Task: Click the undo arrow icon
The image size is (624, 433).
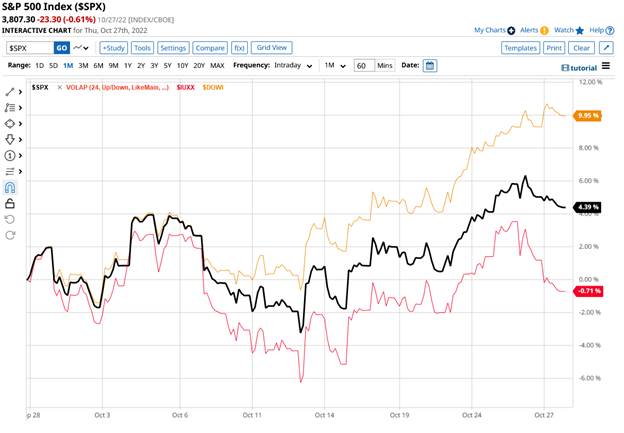Action: [10, 219]
